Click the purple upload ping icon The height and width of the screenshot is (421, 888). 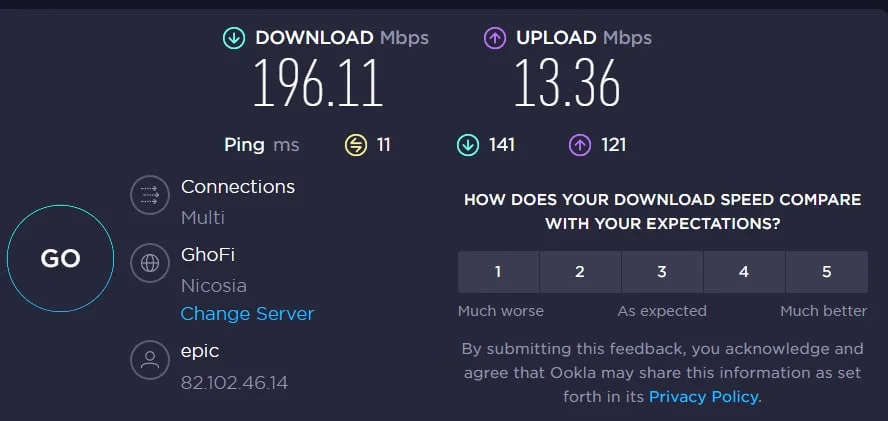click(x=579, y=145)
